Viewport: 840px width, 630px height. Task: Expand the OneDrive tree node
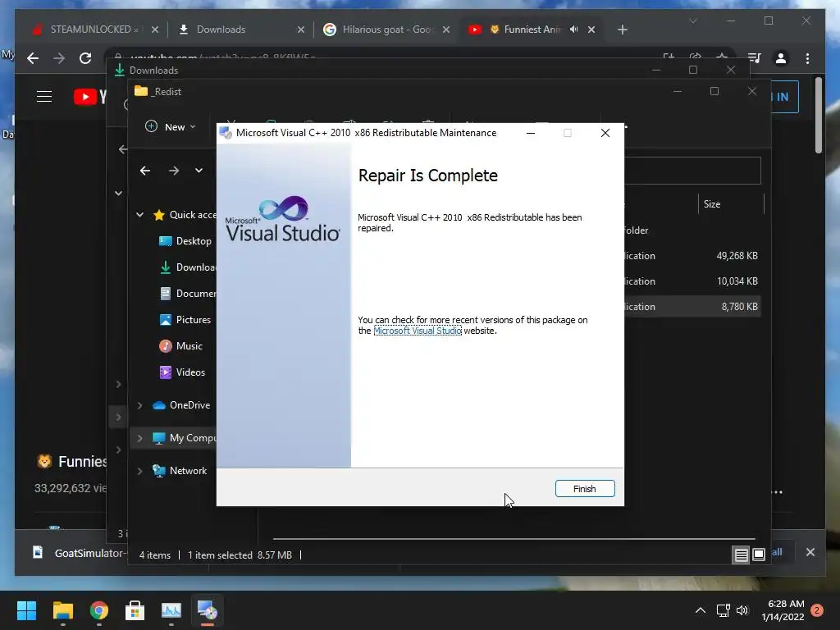click(x=139, y=405)
